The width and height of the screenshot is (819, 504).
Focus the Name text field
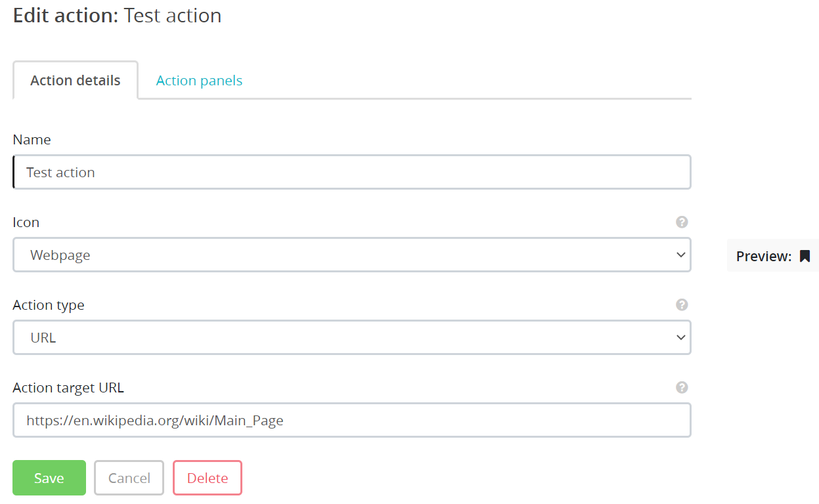(351, 172)
